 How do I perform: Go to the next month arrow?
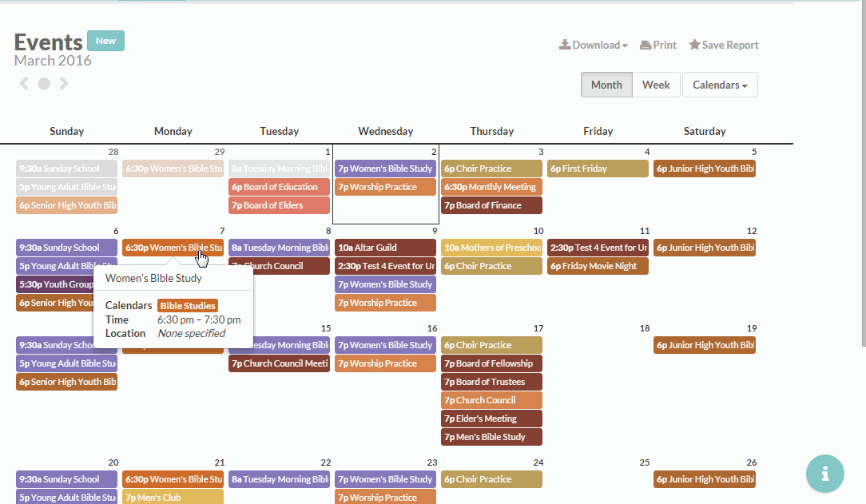(x=64, y=83)
